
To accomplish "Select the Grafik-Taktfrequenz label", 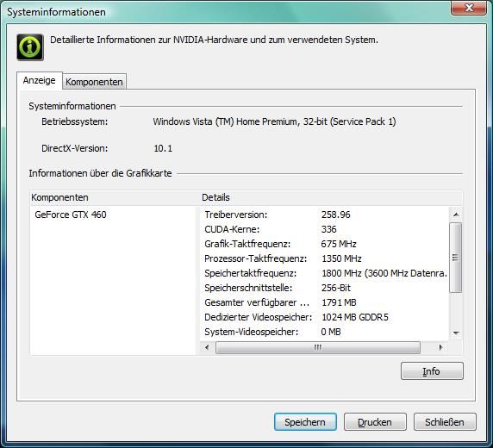I will pos(247,244).
